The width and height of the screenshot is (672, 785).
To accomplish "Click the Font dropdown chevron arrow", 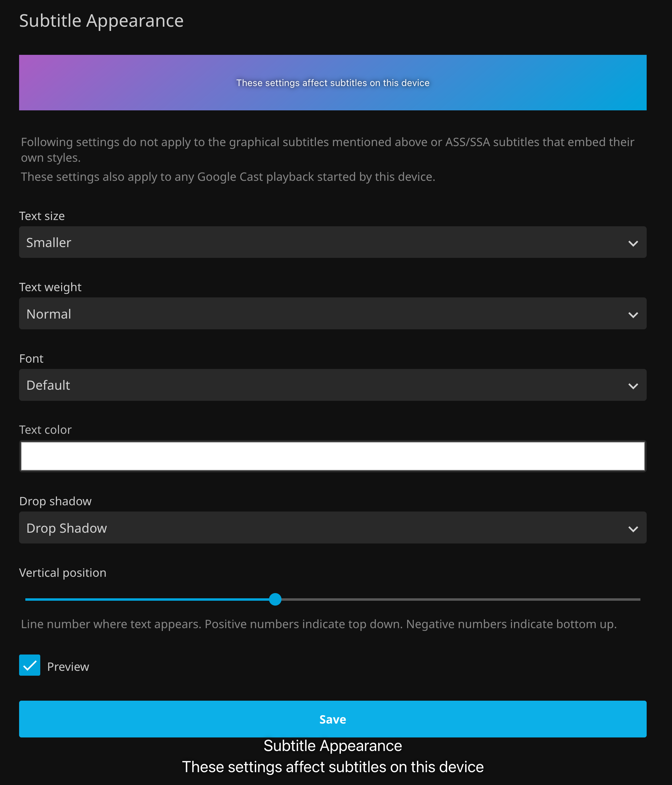I will (633, 386).
